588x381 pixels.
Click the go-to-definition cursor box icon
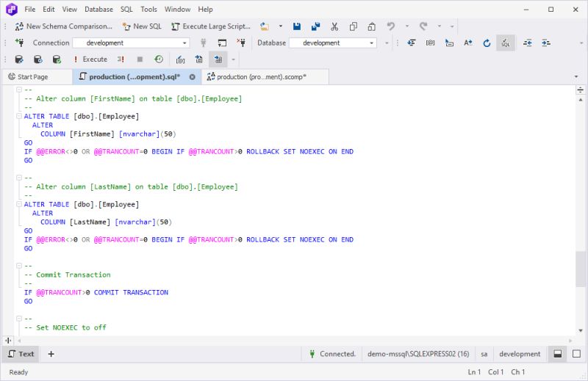(449, 43)
